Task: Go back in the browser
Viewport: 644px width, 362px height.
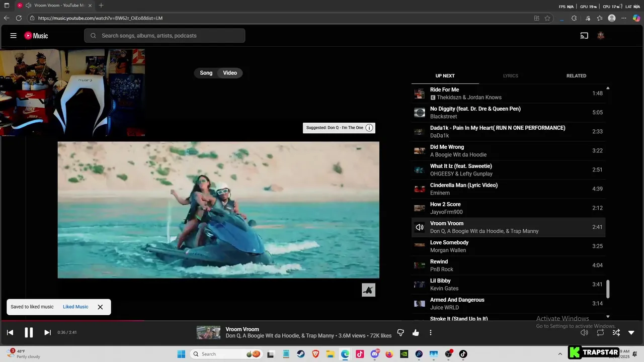Action: point(7,18)
